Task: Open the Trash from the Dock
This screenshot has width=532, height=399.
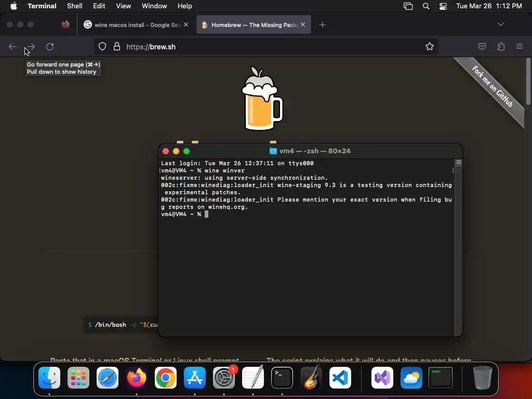Action: (483, 378)
